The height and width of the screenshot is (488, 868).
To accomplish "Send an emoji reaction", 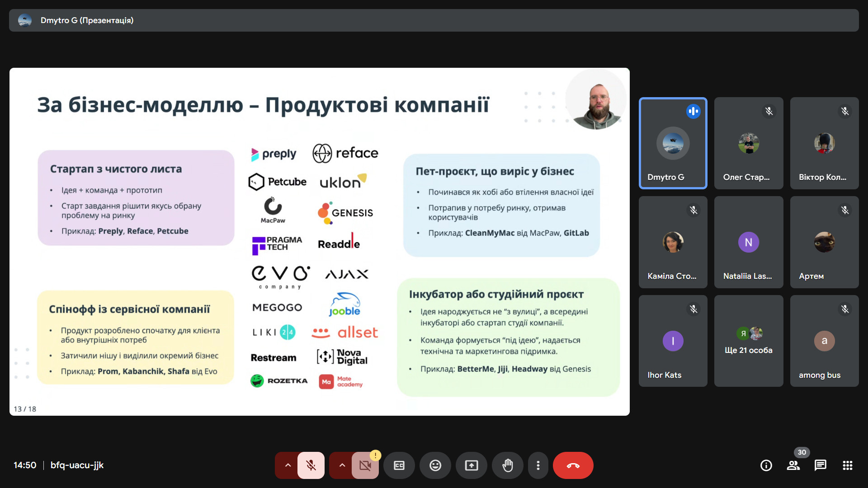I will tap(435, 465).
